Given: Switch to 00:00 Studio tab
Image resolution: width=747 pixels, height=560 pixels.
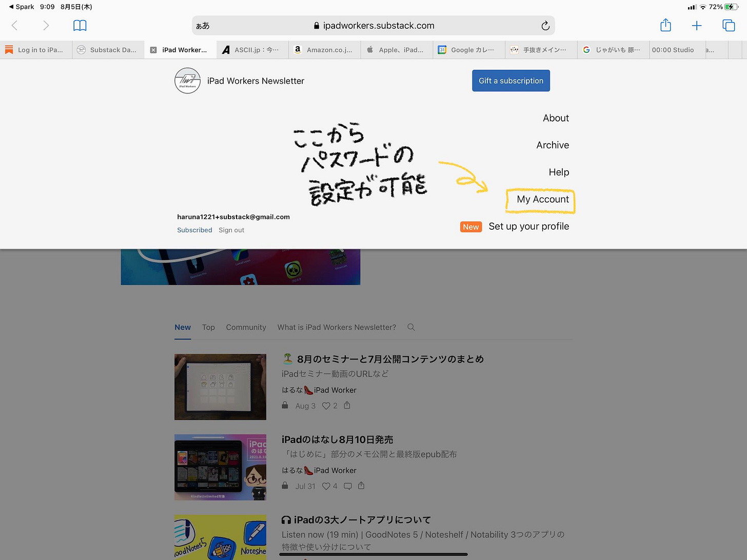Looking at the screenshot, I should click(x=676, y=50).
